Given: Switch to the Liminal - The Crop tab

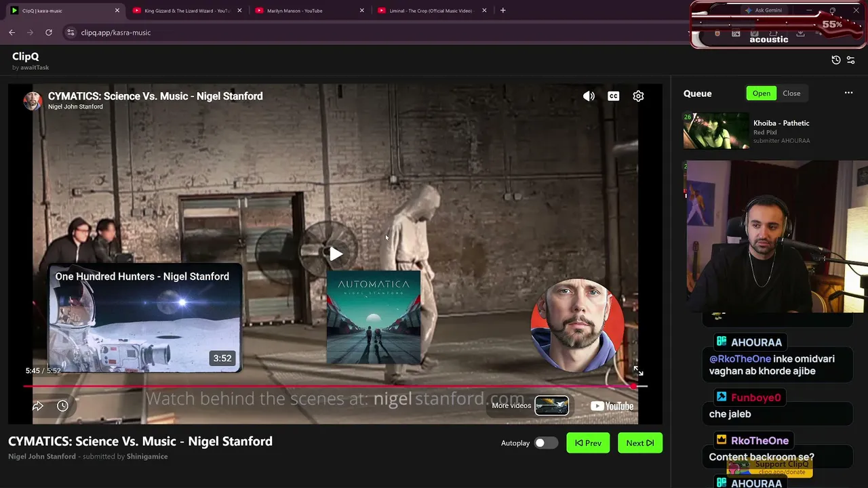Looking at the screenshot, I should [x=432, y=11].
